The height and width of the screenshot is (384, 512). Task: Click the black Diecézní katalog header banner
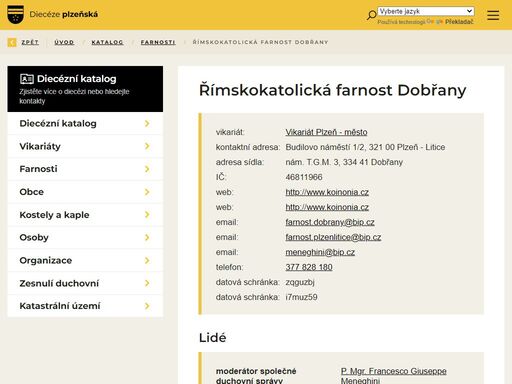85,89
